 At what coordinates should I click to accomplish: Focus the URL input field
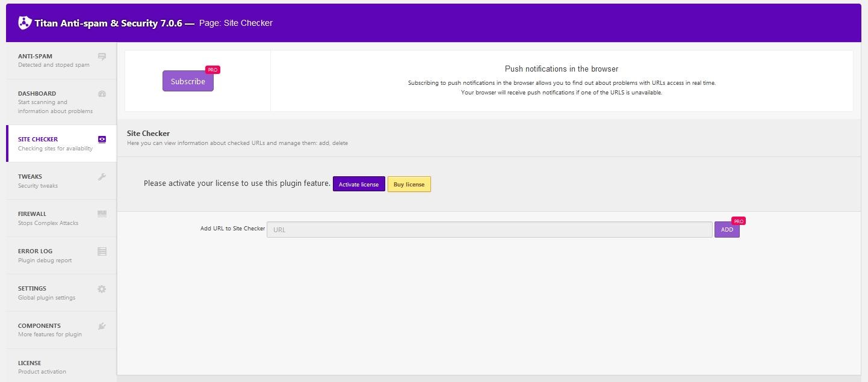point(489,230)
